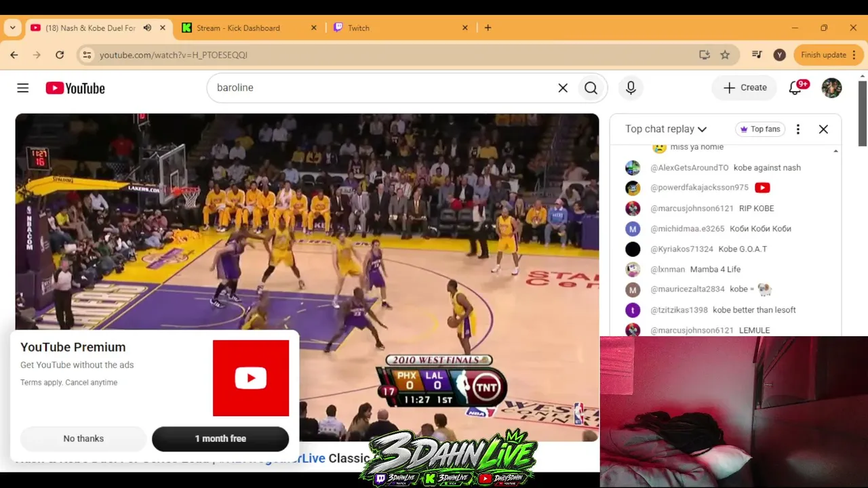Switch to the Nash & Kobe Duel tab
This screenshot has width=868, height=488.
(90, 28)
